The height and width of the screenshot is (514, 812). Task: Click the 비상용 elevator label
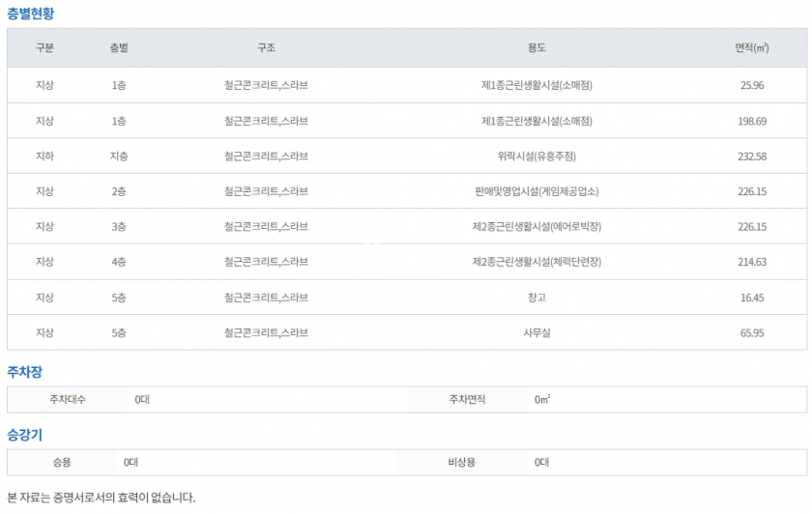(x=462, y=463)
